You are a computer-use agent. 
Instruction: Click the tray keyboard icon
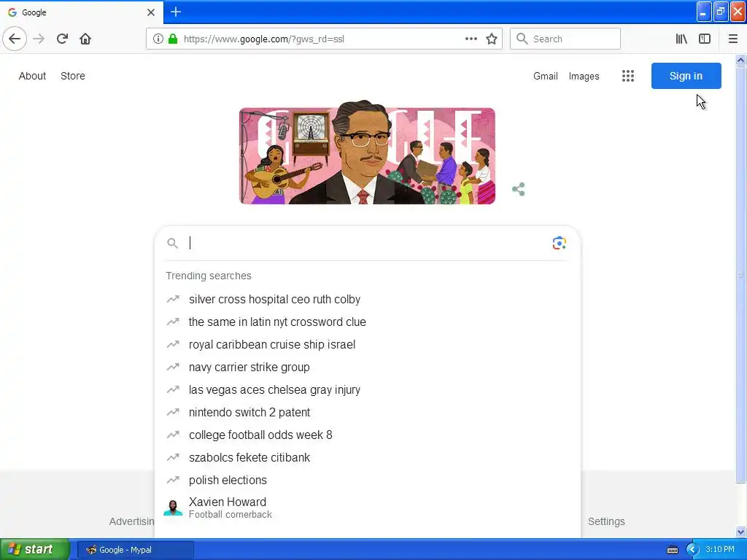tap(672, 550)
